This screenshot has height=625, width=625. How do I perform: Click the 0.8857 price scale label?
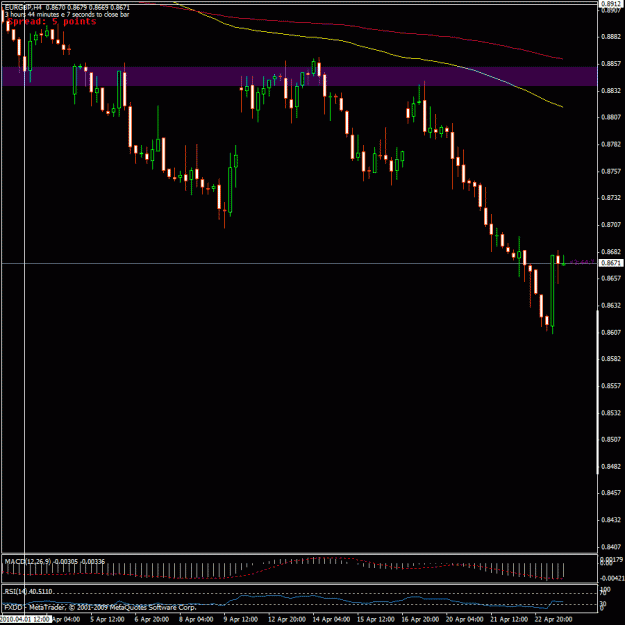(x=611, y=64)
